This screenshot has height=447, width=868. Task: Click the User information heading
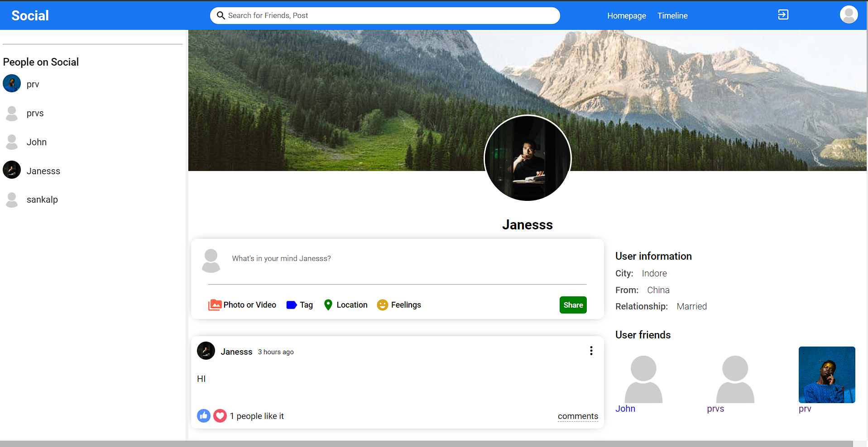click(653, 256)
